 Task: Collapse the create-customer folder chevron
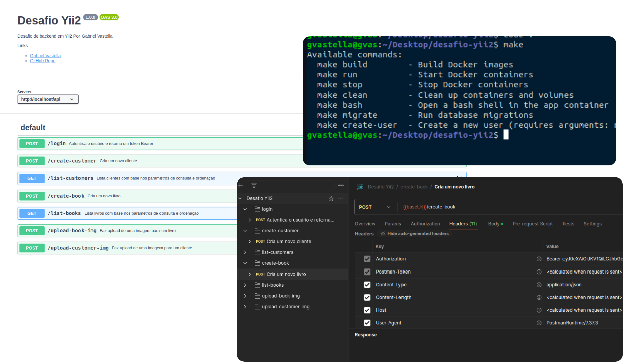coord(245,231)
